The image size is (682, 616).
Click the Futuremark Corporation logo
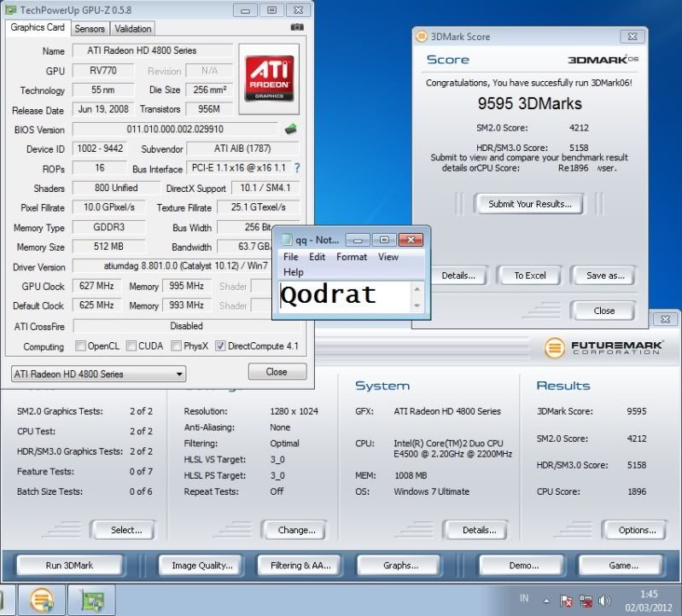click(603, 348)
